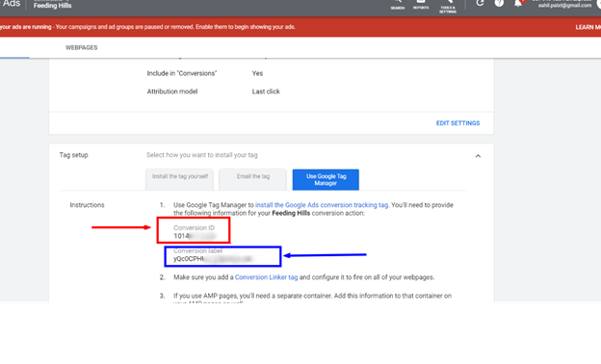Screen dimensions: 601x364
Task: Click the 'Instructions' label
Action: click(87, 205)
